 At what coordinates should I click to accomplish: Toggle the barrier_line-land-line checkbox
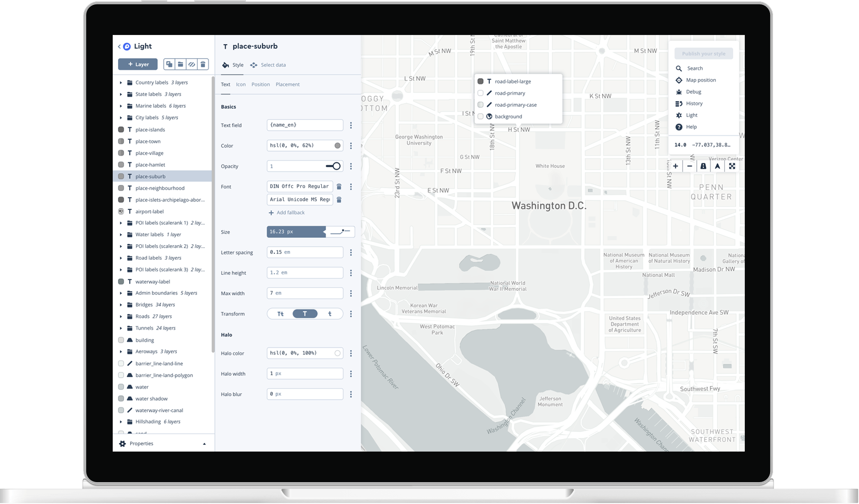point(121,363)
